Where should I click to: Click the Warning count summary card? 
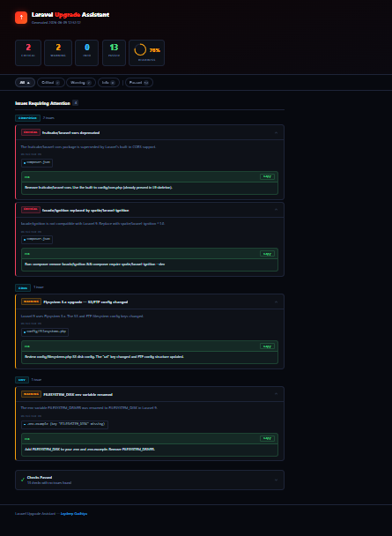pos(58,53)
